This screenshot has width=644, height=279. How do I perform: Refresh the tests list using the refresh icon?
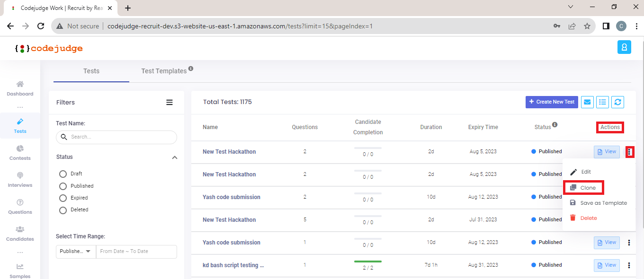617,102
